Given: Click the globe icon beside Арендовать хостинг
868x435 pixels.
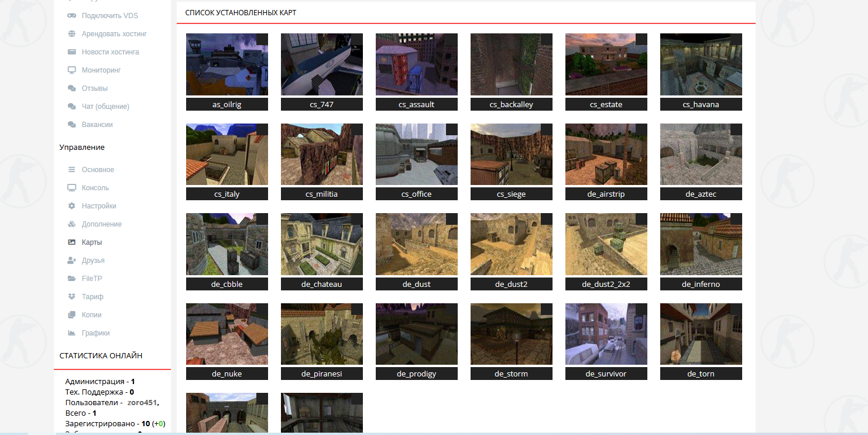Looking at the screenshot, I should click(x=72, y=34).
